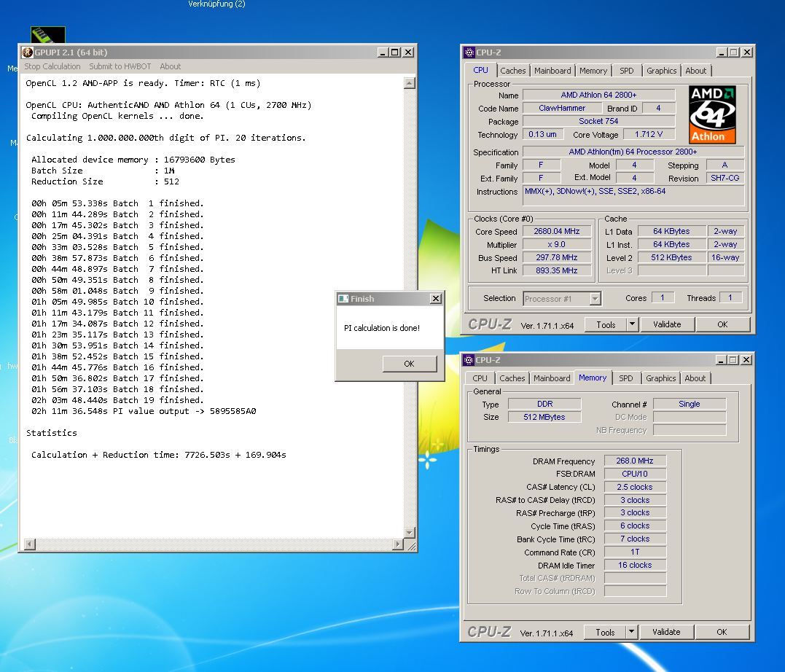785x672 pixels.
Task: Open Submit to HWBOT menu
Action: click(x=120, y=66)
